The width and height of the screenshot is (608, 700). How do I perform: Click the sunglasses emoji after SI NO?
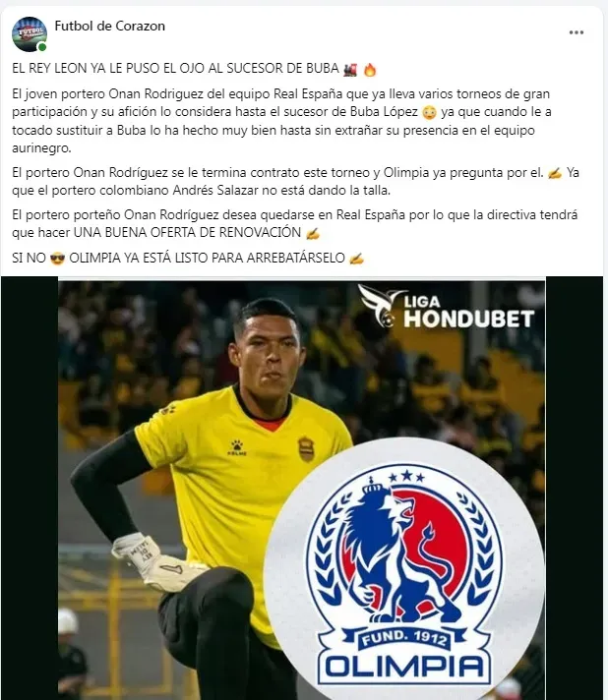point(57,258)
